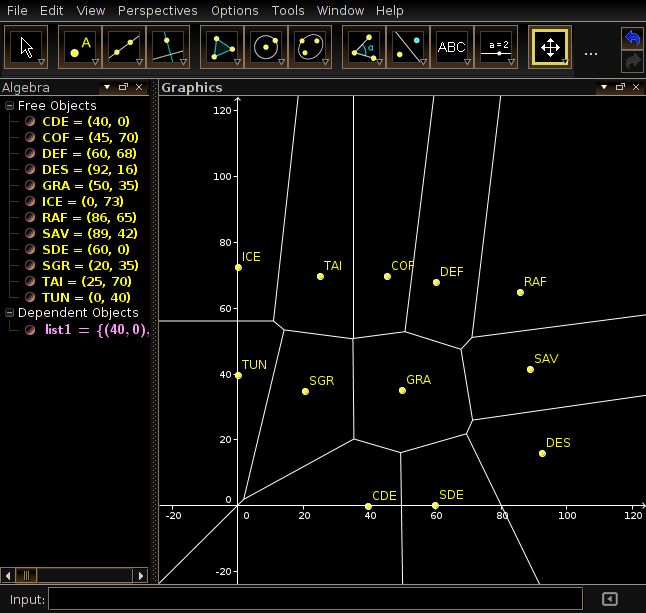Image resolution: width=646 pixels, height=613 pixels.
Task: Click point GRA in the Graphics view
Action: pyautogui.click(x=402, y=391)
